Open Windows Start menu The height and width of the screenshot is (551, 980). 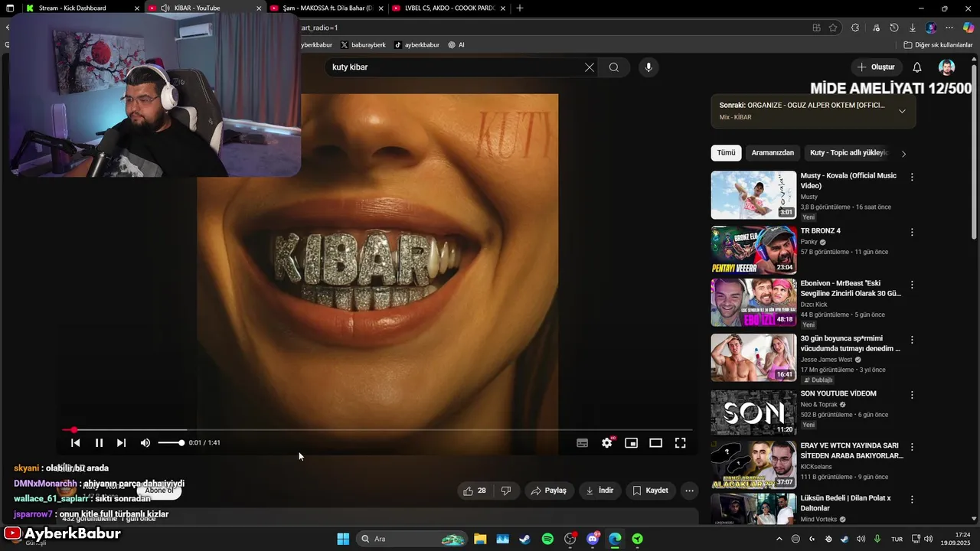coord(343,539)
